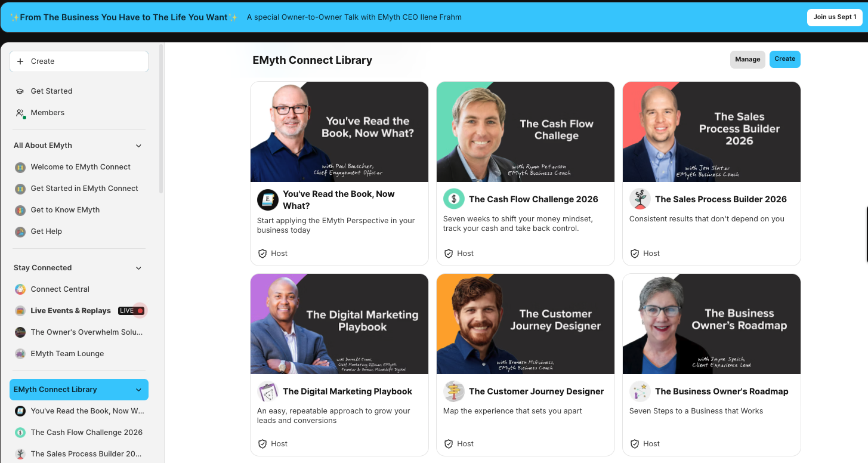This screenshot has width=868, height=463.
Task: Click the Host shield icon on Digital Marketing card
Action: tap(262, 444)
